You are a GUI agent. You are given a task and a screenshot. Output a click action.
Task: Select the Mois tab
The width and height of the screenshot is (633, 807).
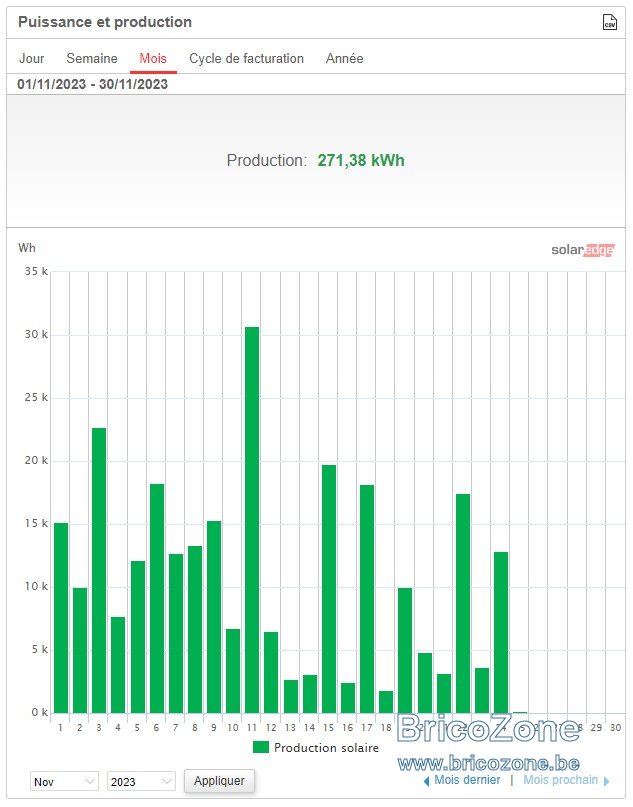tap(153, 58)
